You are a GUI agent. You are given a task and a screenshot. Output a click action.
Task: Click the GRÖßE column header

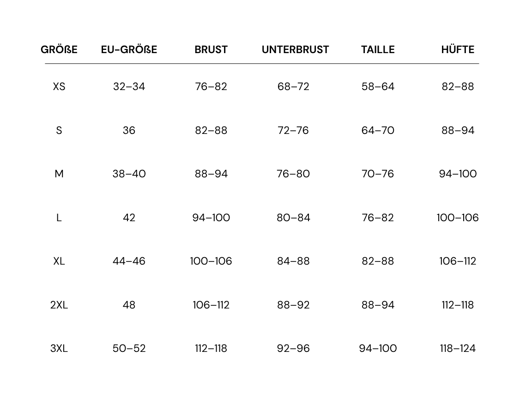(59, 49)
